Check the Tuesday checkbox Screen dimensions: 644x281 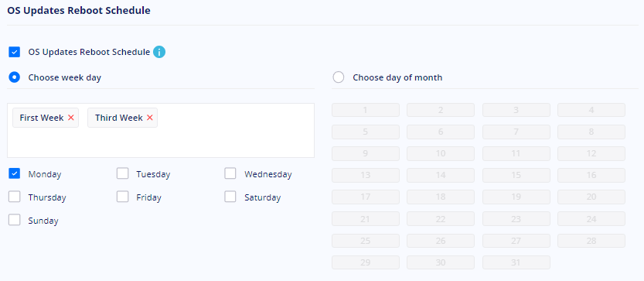point(122,173)
